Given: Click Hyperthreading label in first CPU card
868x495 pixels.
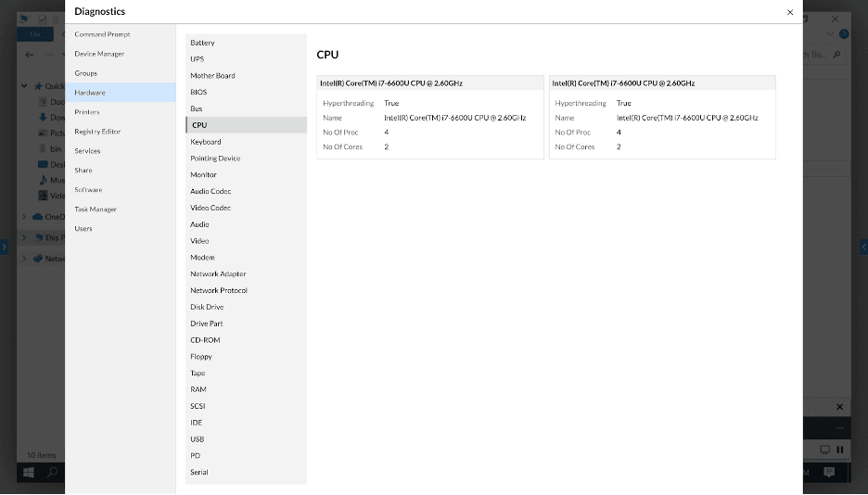Looking at the screenshot, I should tap(348, 104).
